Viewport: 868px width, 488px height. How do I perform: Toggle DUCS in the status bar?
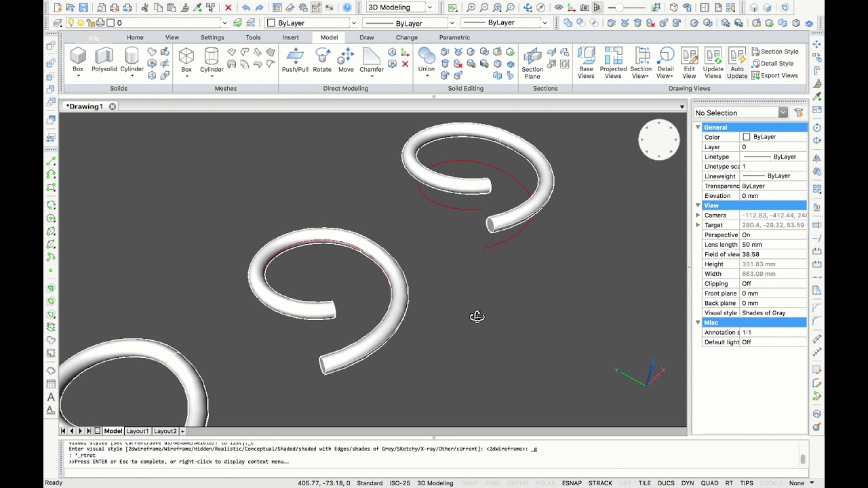[666, 483]
